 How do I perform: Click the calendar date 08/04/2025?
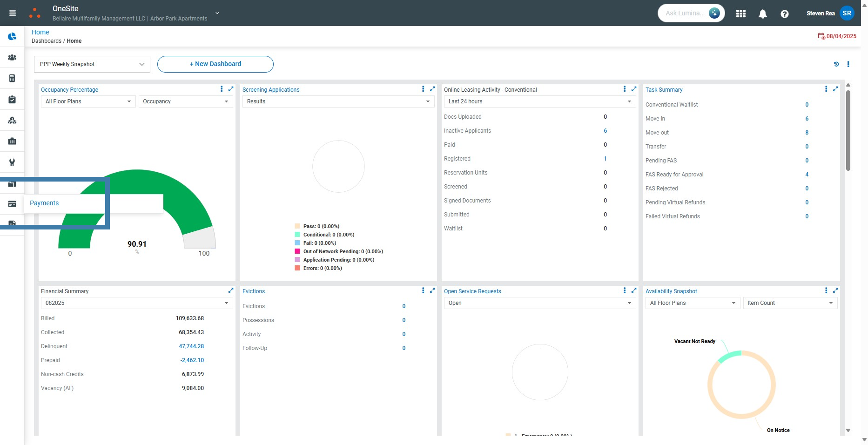coord(837,36)
